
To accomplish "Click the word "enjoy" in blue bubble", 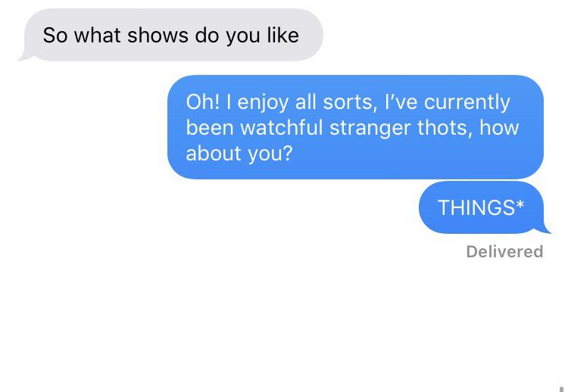I will 263,103.
